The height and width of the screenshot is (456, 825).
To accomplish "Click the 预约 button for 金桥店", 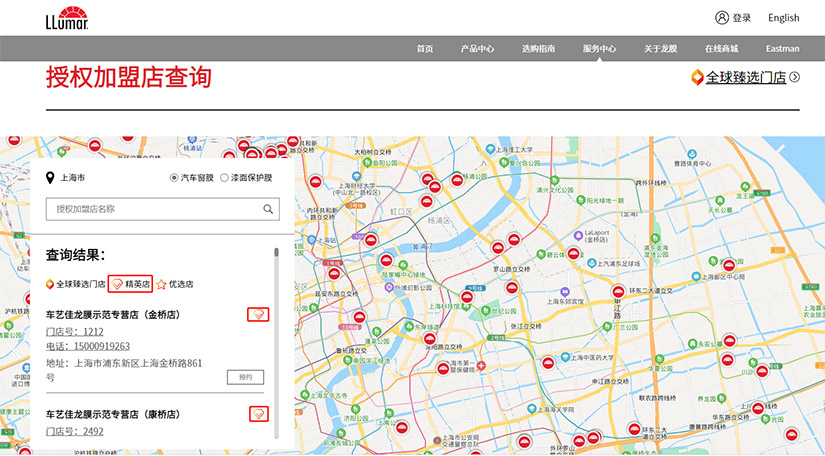I will click(246, 377).
